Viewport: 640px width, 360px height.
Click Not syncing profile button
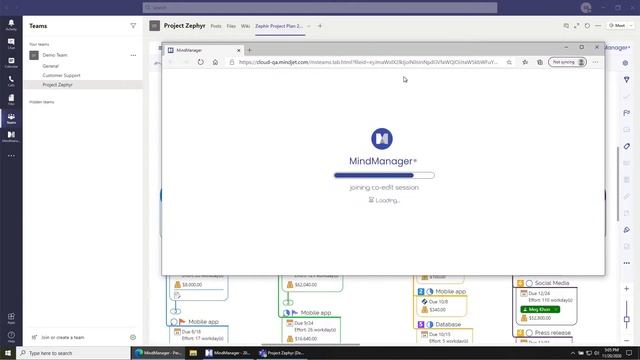coord(567,62)
